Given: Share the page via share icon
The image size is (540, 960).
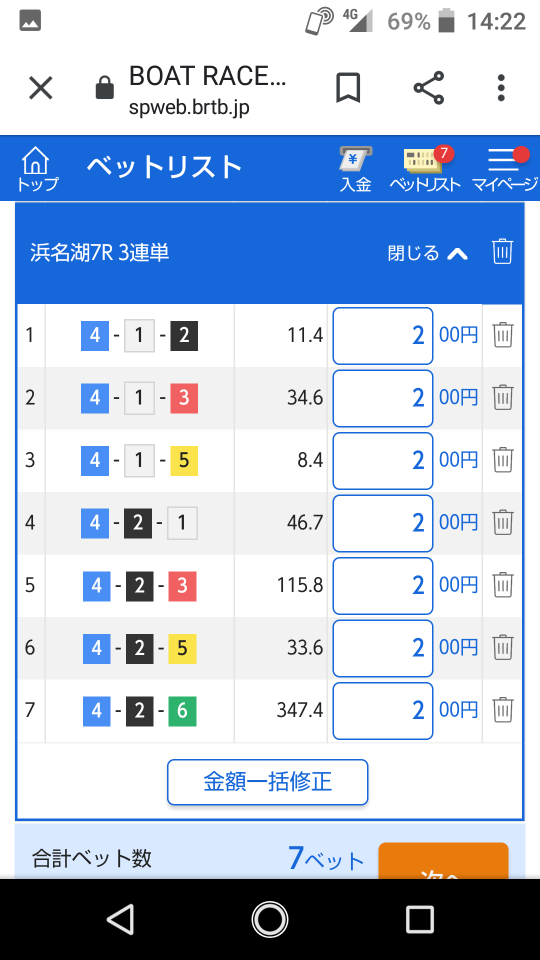Looking at the screenshot, I should (x=429, y=88).
